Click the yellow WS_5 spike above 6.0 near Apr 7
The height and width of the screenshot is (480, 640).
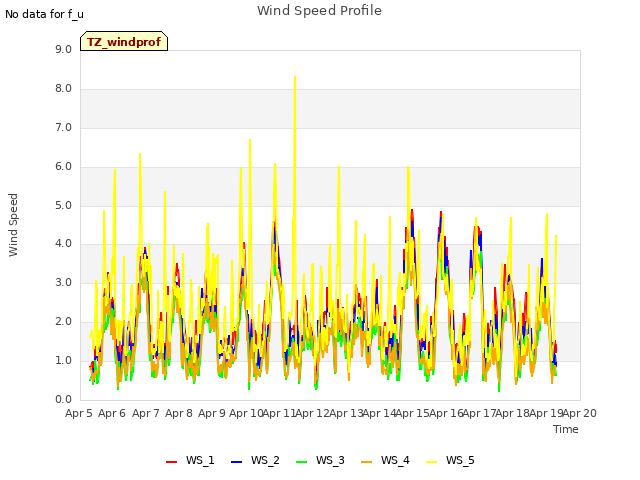point(140,155)
